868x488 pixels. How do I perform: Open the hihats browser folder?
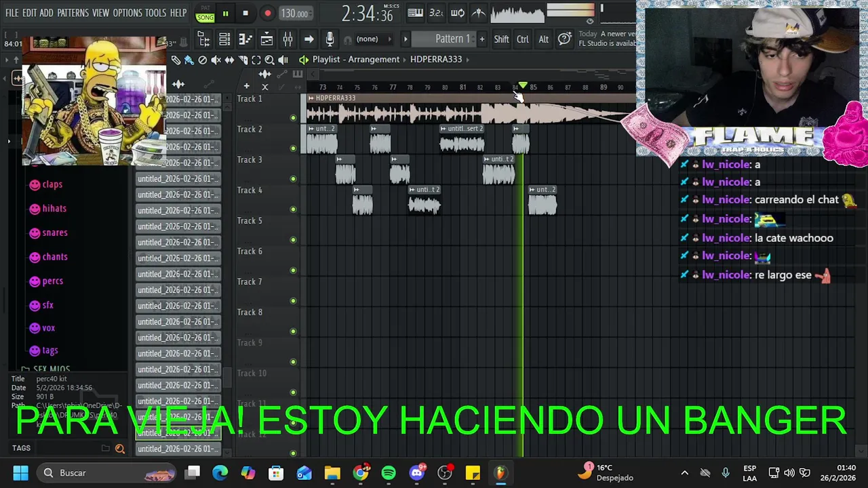point(47,209)
